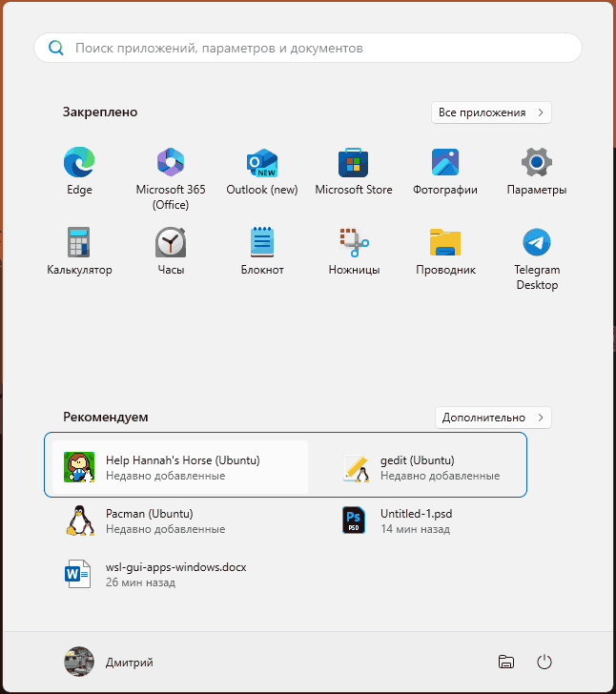Click the power button icon
The height and width of the screenshot is (694, 616).
544,663
